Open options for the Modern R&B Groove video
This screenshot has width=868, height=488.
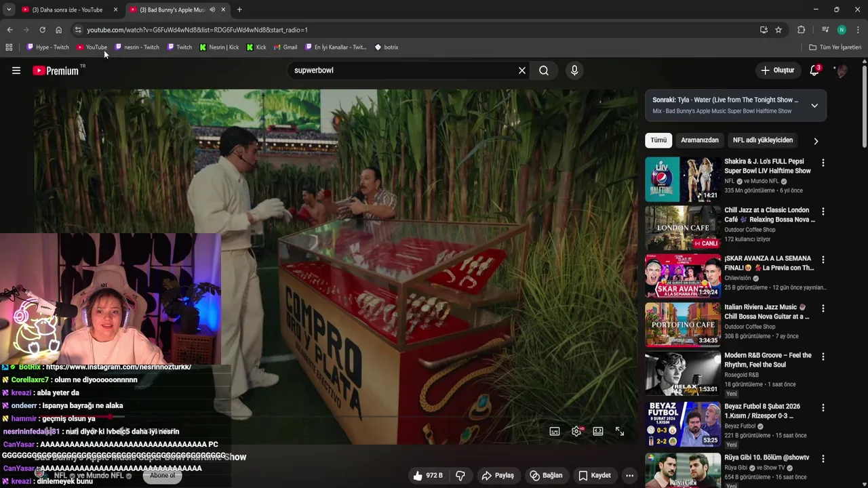pyautogui.click(x=823, y=357)
